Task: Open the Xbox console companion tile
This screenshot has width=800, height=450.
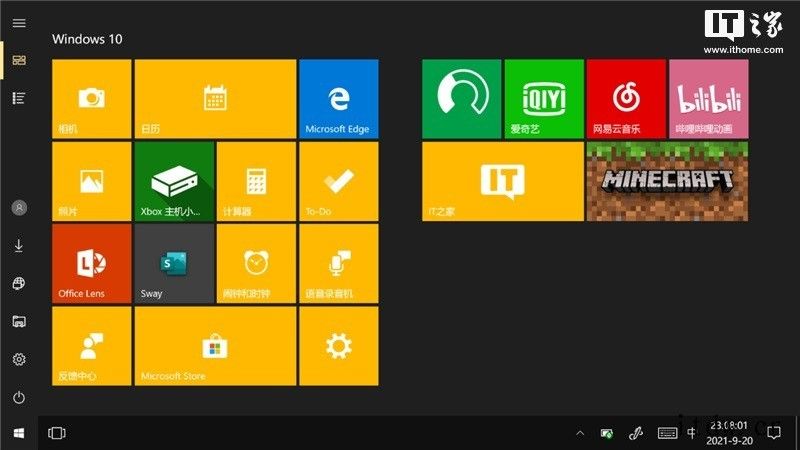Action: pos(174,182)
